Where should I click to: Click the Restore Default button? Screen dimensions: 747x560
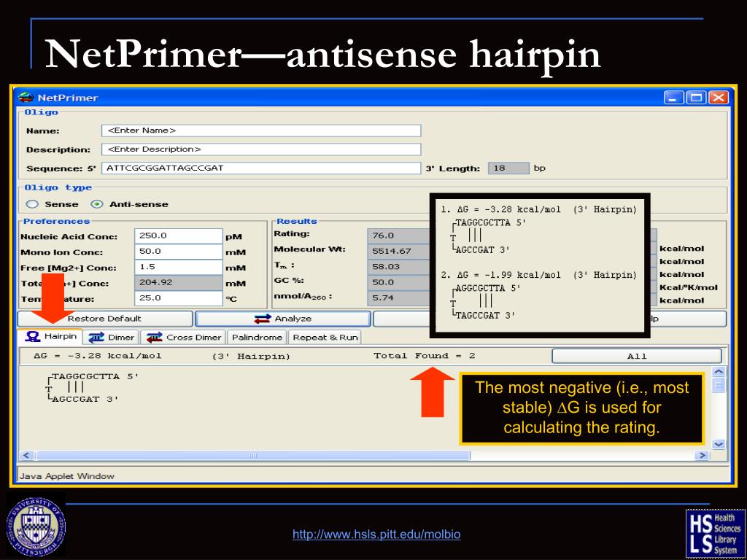pyautogui.click(x=105, y=319)
